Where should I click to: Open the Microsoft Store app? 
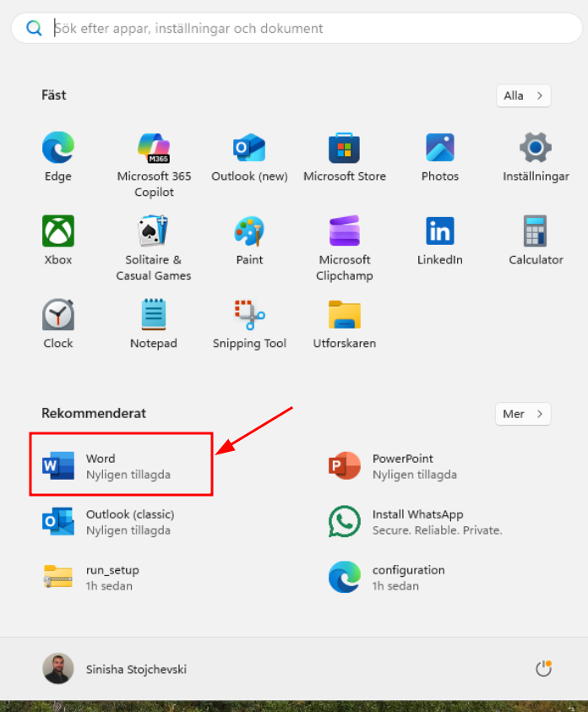point(345,149)
